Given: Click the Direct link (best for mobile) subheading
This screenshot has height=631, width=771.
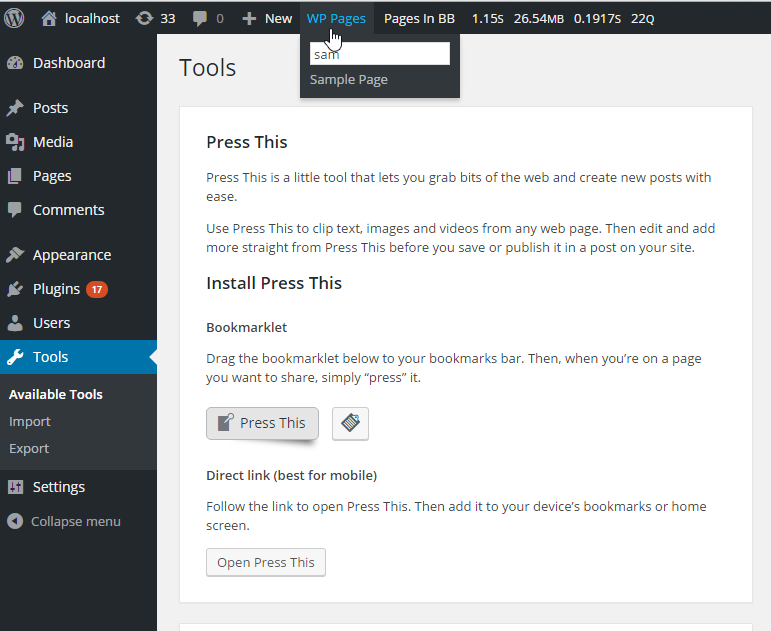Looking at the screenshot, I should [x=292, y=476].
